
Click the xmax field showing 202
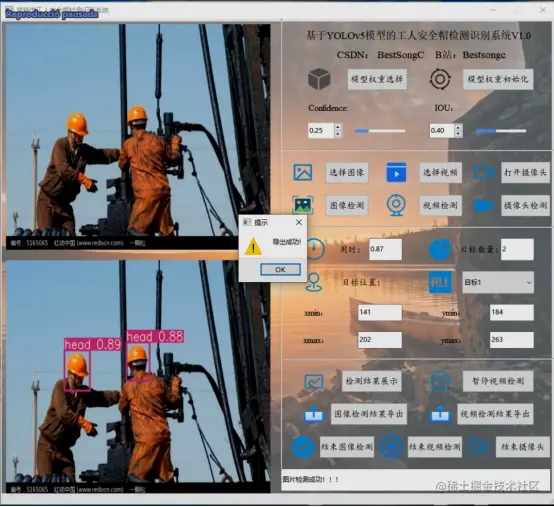tap(379, 340)
